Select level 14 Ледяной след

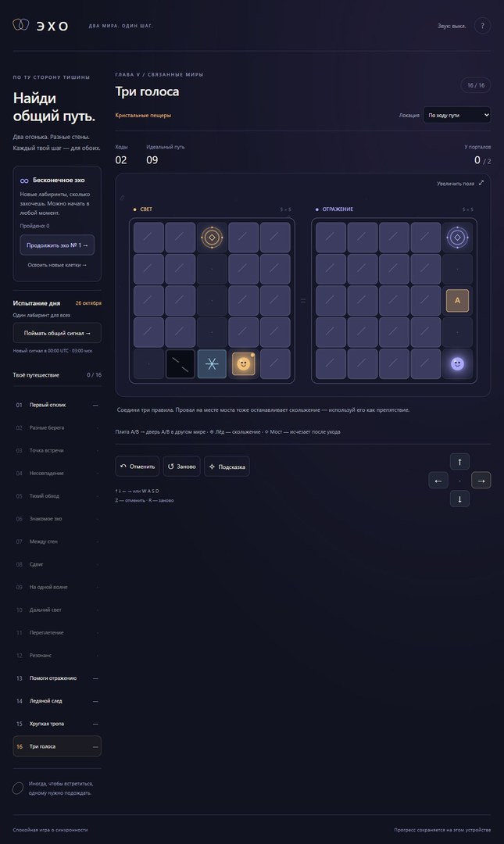point(57,701)
